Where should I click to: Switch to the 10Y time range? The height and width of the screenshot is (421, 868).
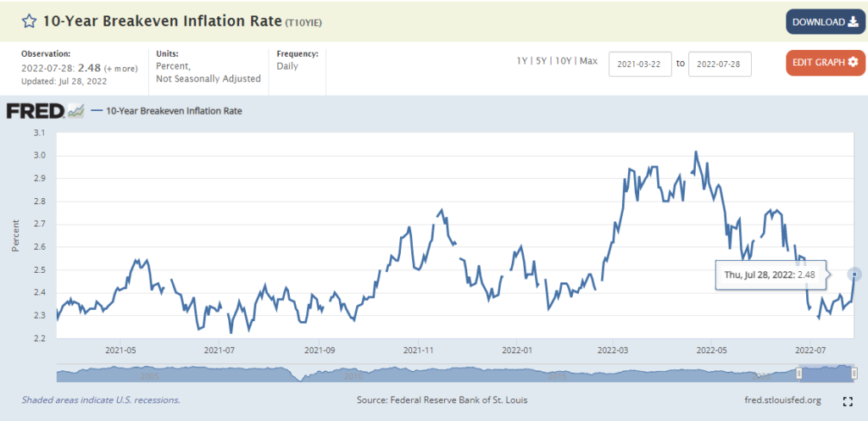565,61
